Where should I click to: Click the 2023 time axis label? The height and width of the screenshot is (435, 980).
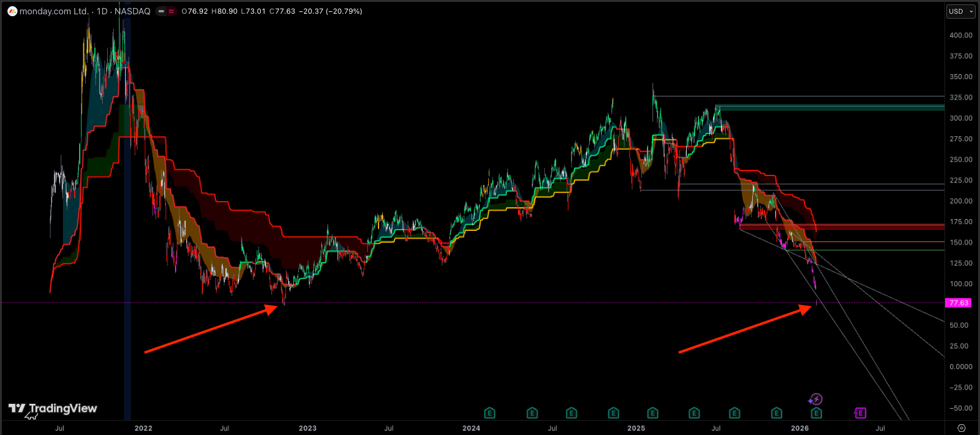(308, 428)
